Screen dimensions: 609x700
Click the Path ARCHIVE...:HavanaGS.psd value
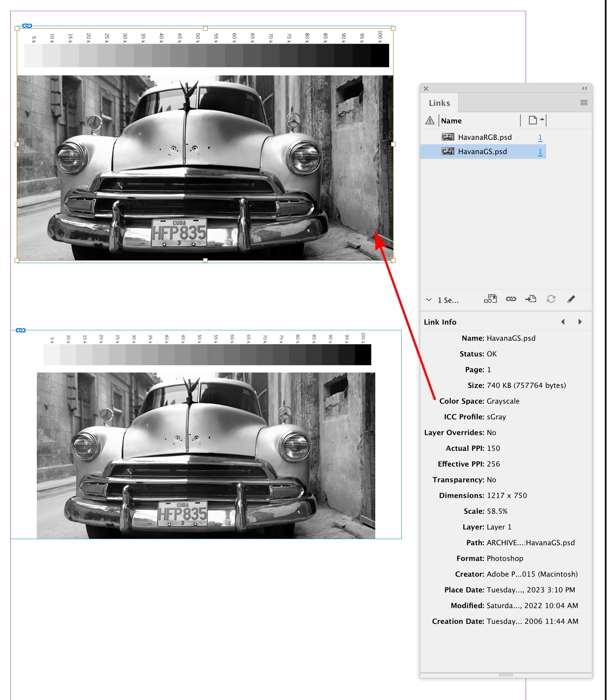pyautogui.click(x=531, y=543)
